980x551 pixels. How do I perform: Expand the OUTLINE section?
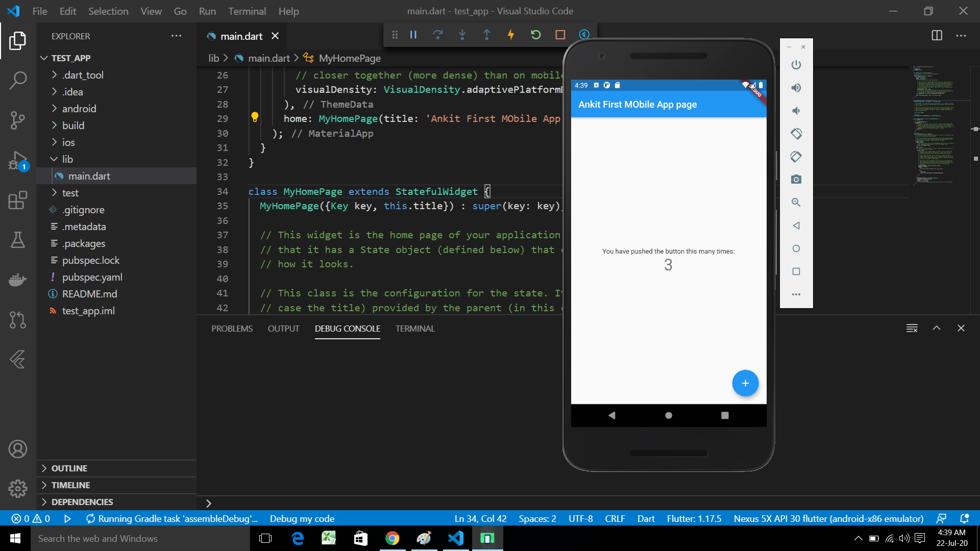(x=116, y=468)
